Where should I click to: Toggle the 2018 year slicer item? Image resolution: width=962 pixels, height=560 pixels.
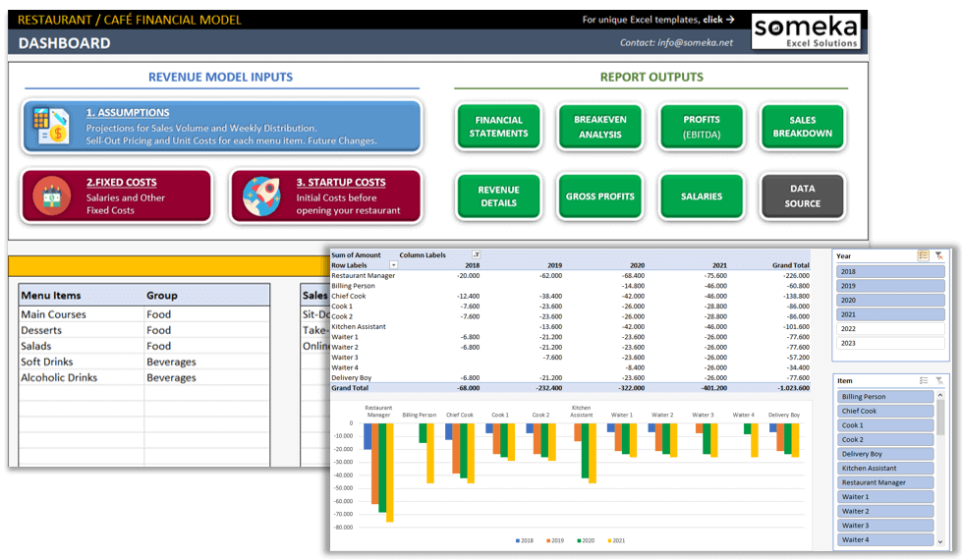890,272
